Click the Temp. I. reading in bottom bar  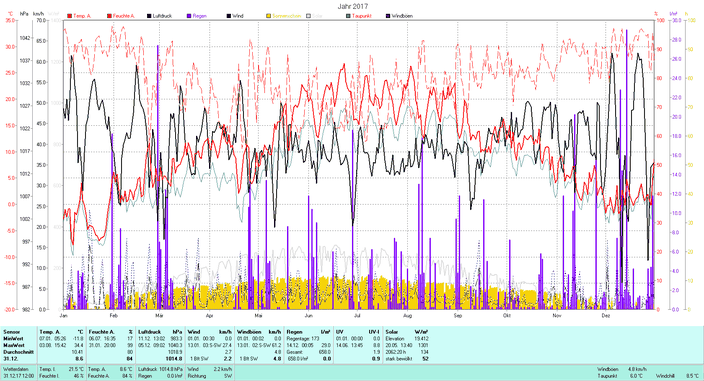tap(62, 369)
